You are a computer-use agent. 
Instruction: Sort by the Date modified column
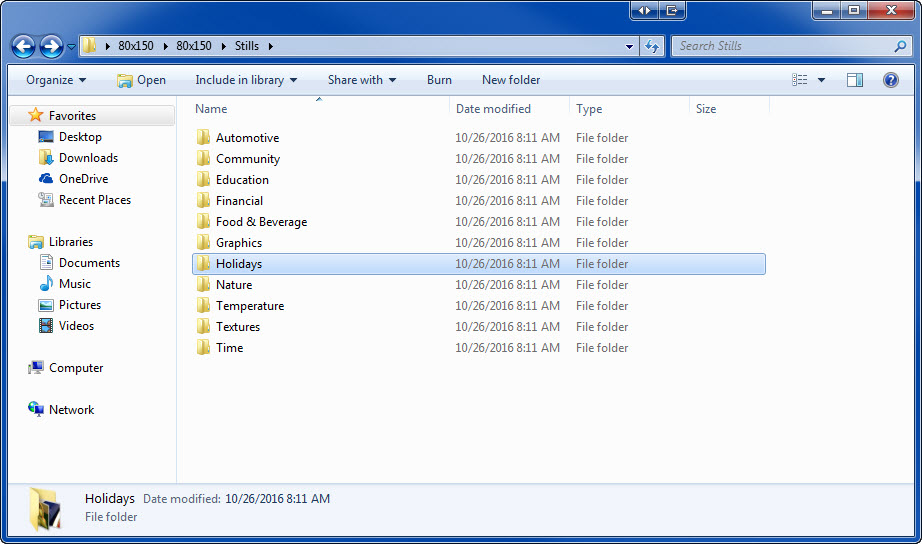[493, 109]
